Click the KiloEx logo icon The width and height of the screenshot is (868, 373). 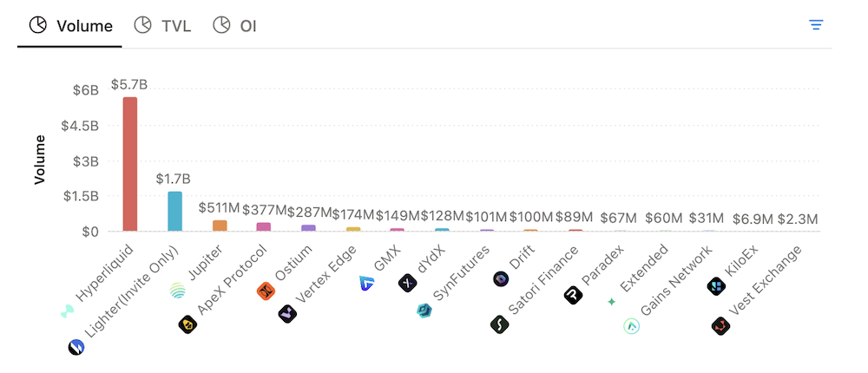pyautogui.click(x=717, y=285)
